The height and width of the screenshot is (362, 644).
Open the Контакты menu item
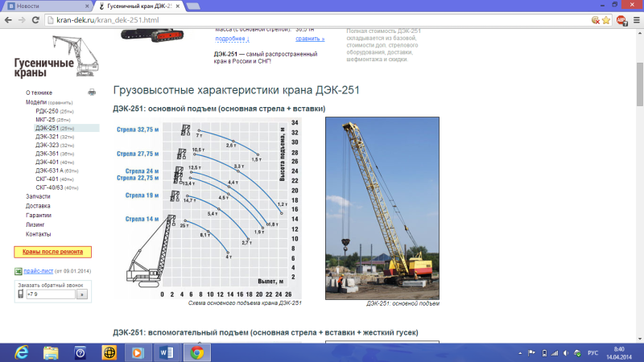coord(38,234)
